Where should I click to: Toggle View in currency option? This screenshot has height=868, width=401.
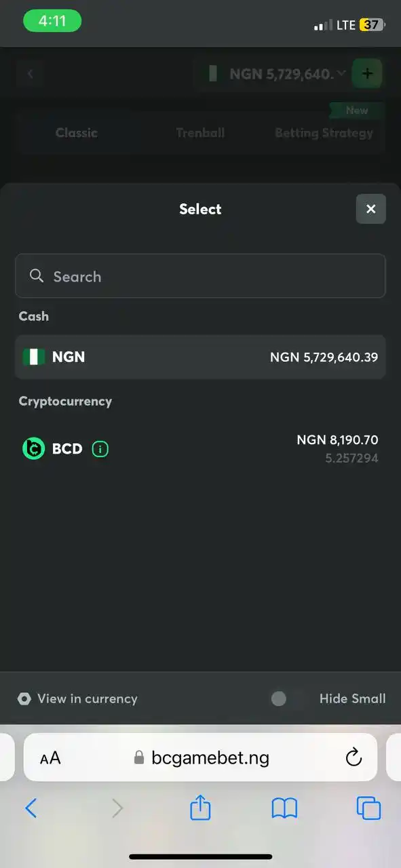pyautogui.click(x=77, y=698)
